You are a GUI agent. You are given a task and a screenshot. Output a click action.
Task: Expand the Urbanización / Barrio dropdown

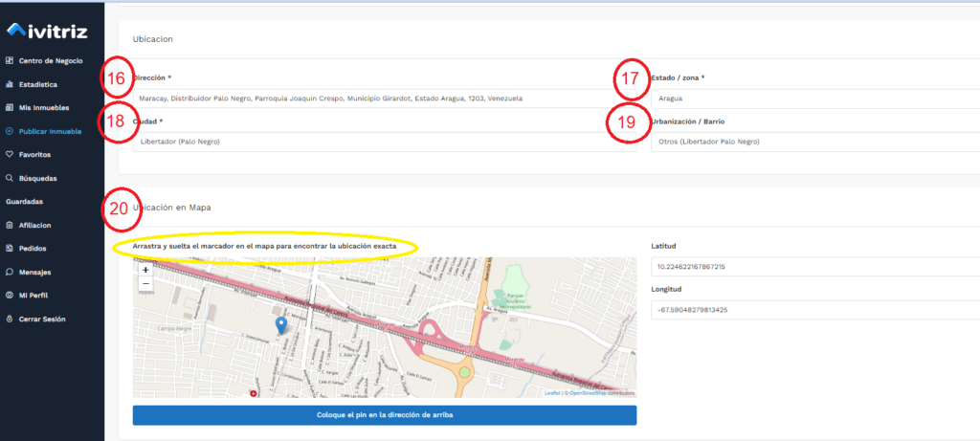813,142
